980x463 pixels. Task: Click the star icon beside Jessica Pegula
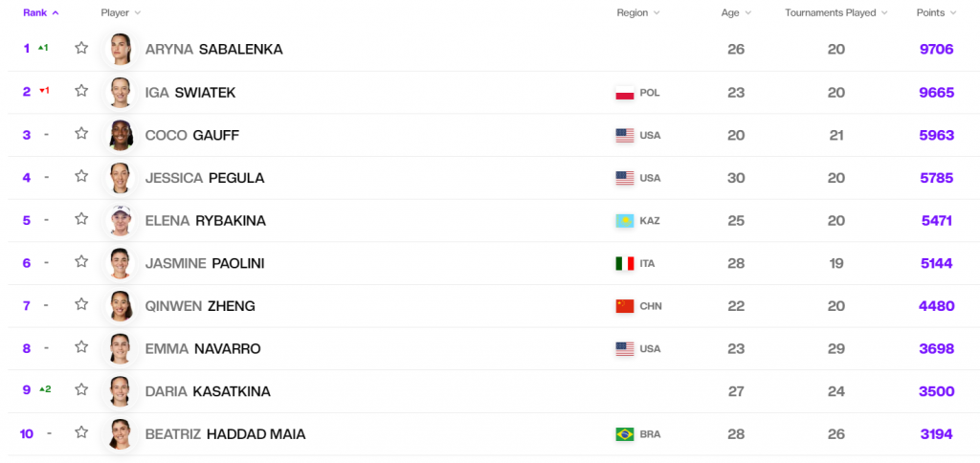[81, 177]
